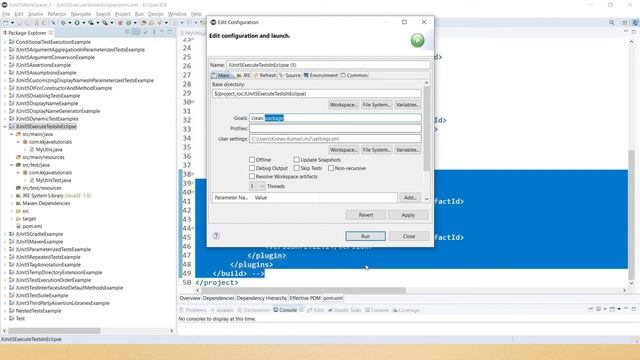Toggle Link with Editor in Package Explorer
Viewport: 640px width, 360px height.
coord(137,32)
